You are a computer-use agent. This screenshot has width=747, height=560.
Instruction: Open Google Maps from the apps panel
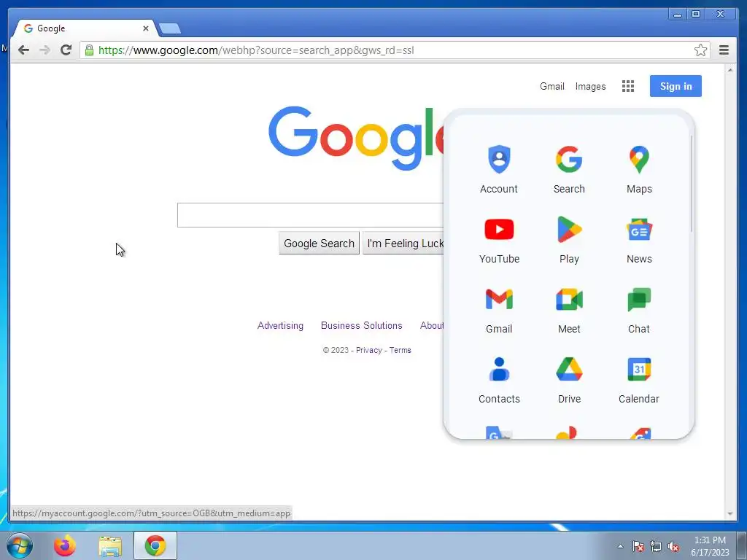tap(639, 169)
